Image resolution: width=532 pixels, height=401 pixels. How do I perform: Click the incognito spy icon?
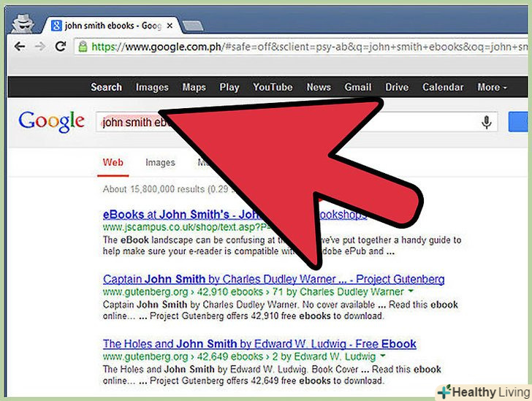tap(23, 23)
